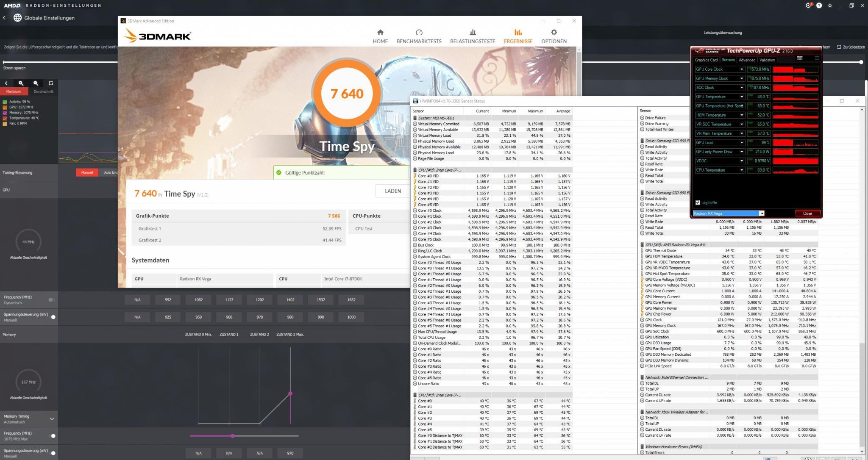Image resolution: width=868 pixels, height=460 pixels.
Task: Click the ZUSTAND 3 Max. memory curve point
Action: 290,393
